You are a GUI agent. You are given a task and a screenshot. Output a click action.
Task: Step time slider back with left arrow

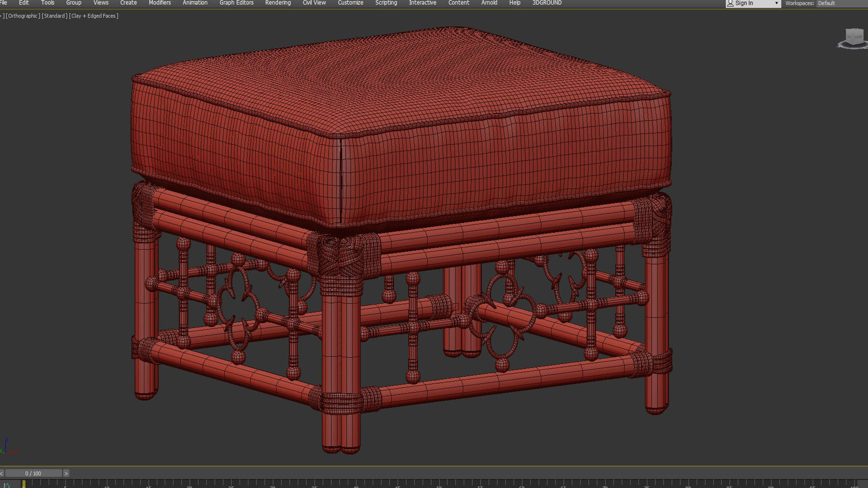[2, 473]
